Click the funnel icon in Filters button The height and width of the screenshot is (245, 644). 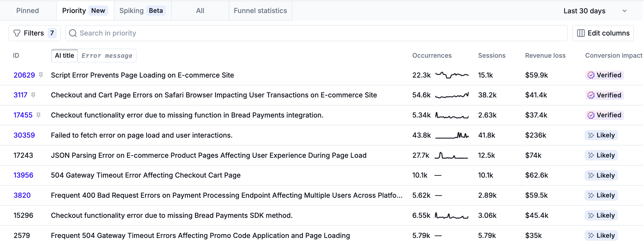click(17, 33)
